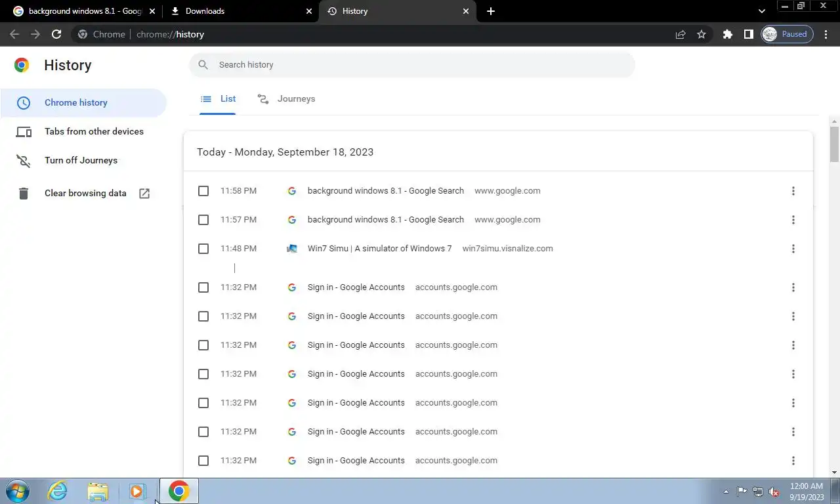Open actions menu for 11:57 PM entry
Screen dimensions: 840x504
793,220
